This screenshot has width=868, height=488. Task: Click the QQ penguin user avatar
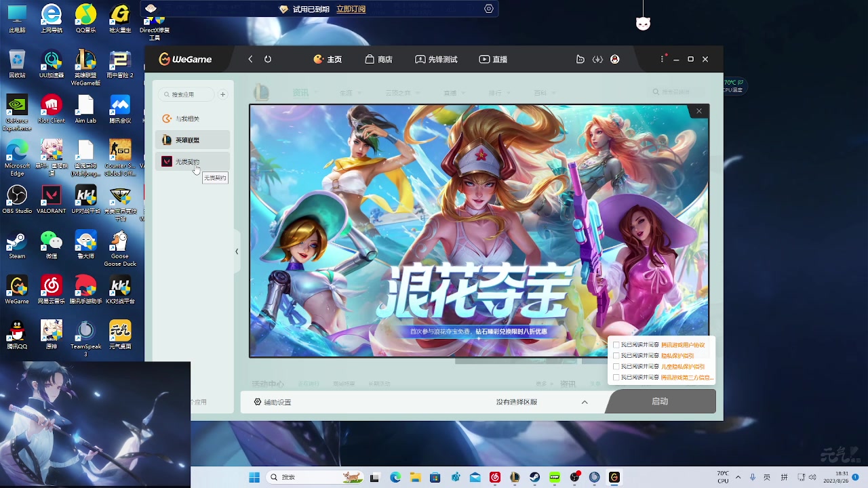click(614, 59)
